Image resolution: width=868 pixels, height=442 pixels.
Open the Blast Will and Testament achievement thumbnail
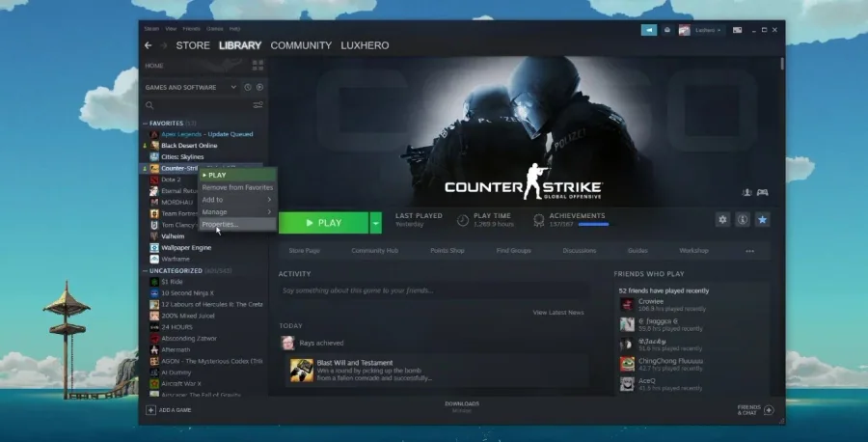(x=302, y=371)
